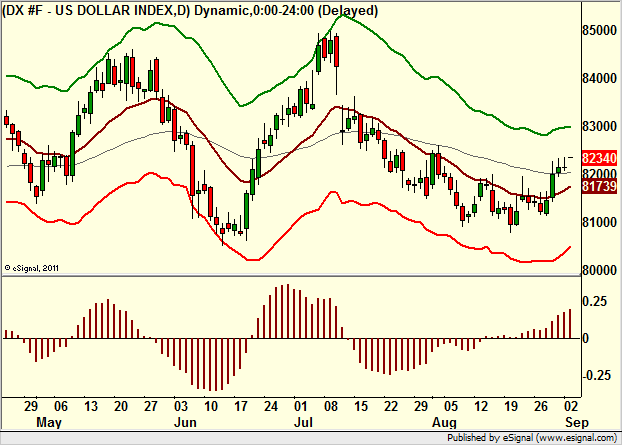Select the Jul month label

coord(303,422)
